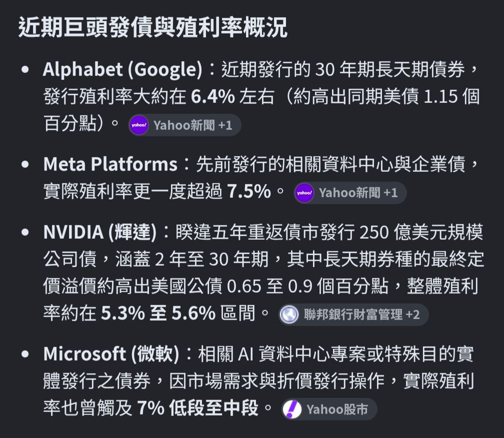The width and height of the screenshot is (504, 438).
Task: Click the bold 7% 低段至中段 text
Action: (x=197, y=408)
